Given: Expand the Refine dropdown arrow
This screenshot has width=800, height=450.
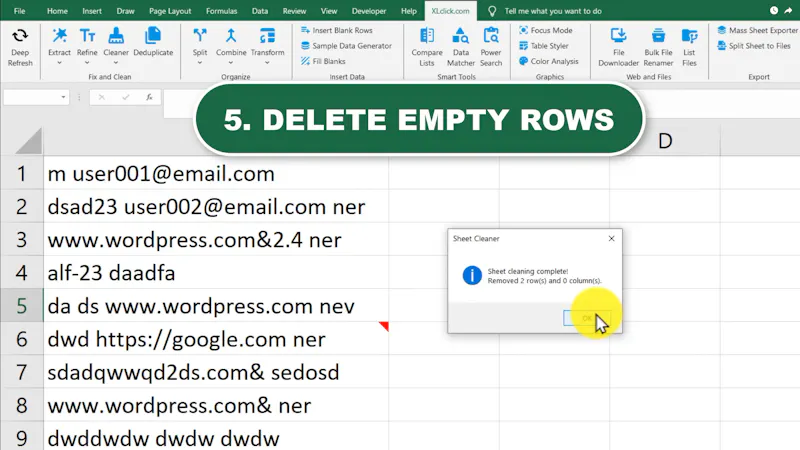Looking at the screenshot, I should [87, 63].
